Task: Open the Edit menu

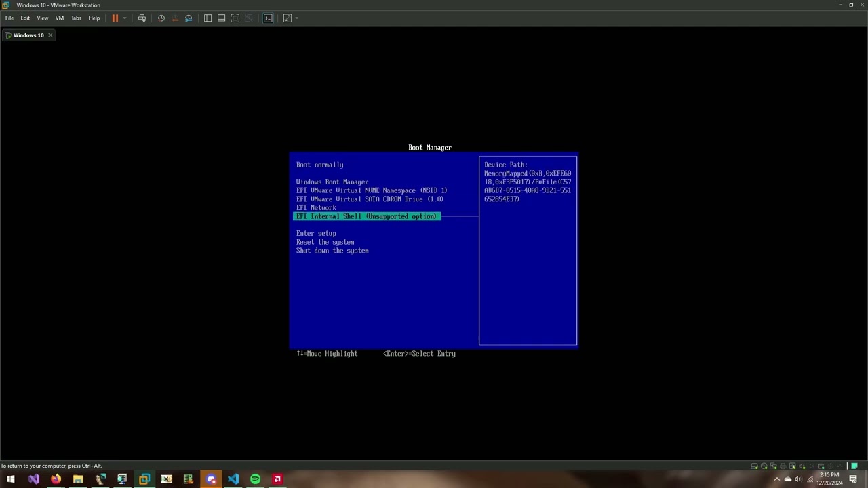Action: coord(25,18)
